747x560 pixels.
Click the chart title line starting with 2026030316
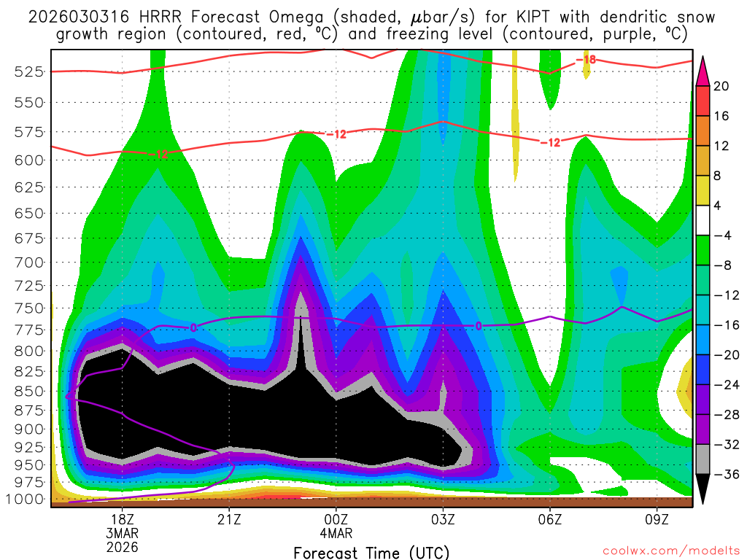(371, 17)
